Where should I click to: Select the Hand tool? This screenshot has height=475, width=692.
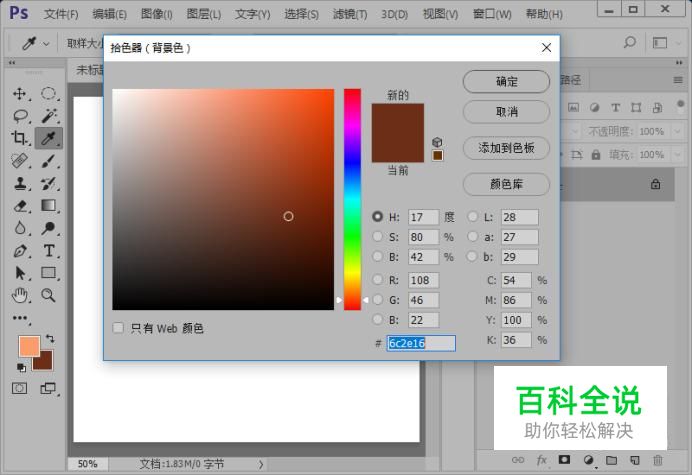(19, 295)
